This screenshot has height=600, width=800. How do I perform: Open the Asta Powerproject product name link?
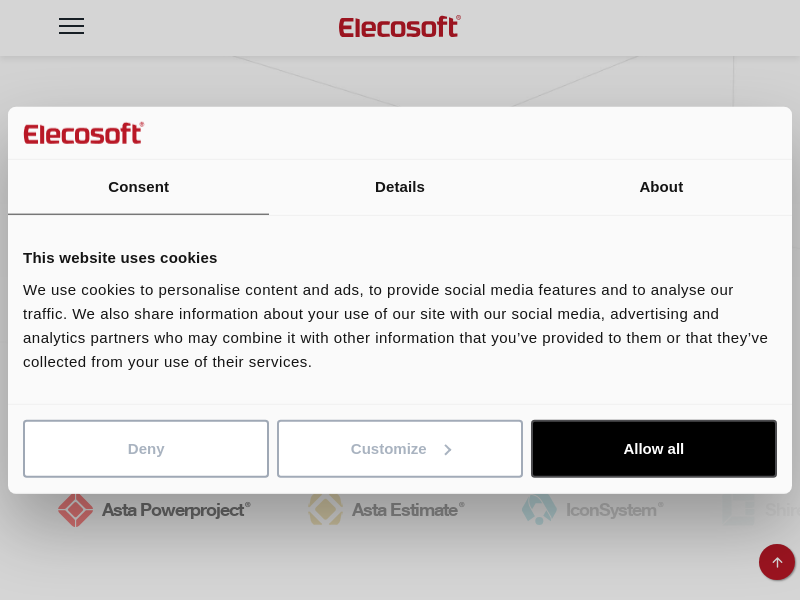[175, 510]
